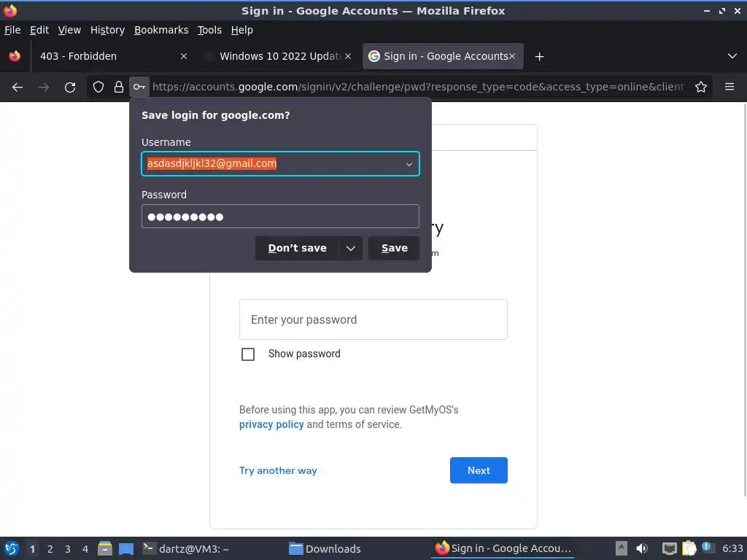Switch to workspace 3
This screenshot has height=560, width=747.
68,549
